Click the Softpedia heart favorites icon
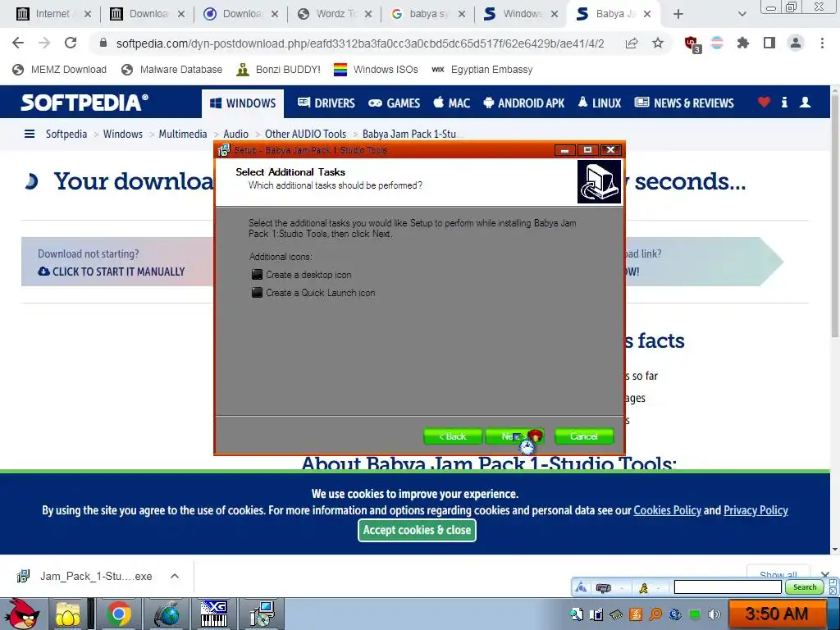The width and height of the screenshot is (840, 630). (x=764, y=103)
